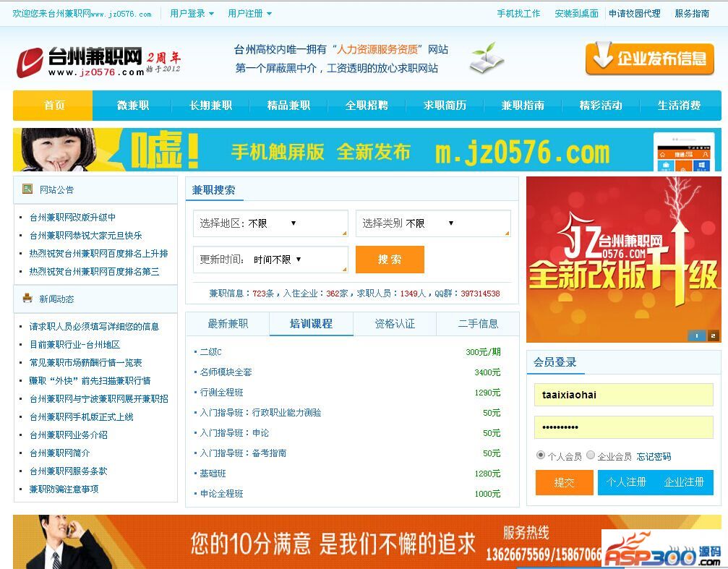This screenshot has width=728, height=569.
Task: Open 请求职人员必须填写详细您的信息 news
Action: click(x=94, y=327)
